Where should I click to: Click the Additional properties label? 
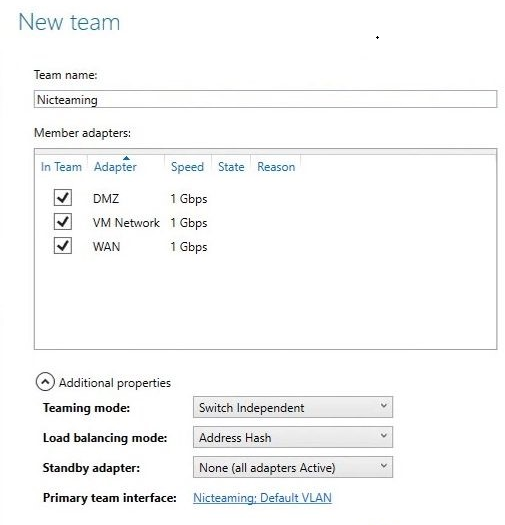(x=115, y=383)
